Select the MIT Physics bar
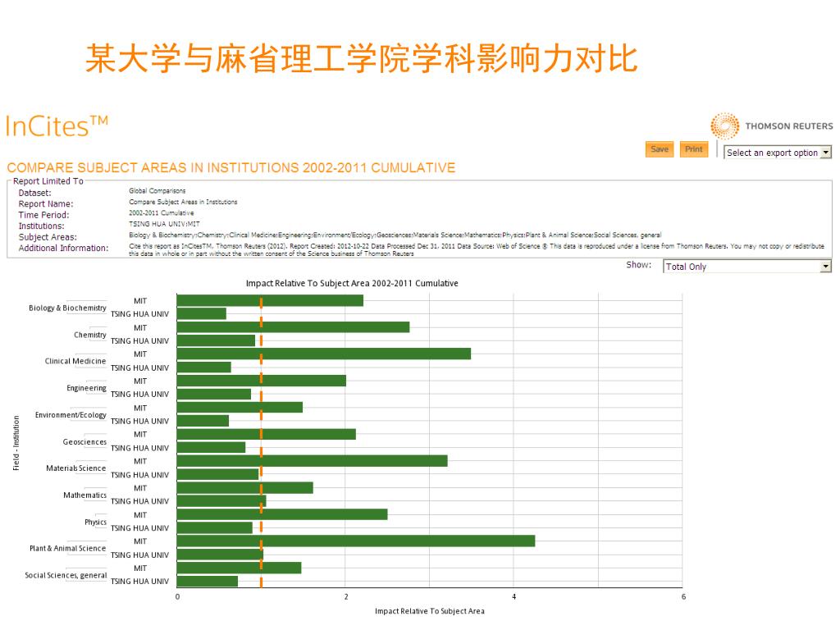This screenshot has height=630, width=840. pos(282,514)
